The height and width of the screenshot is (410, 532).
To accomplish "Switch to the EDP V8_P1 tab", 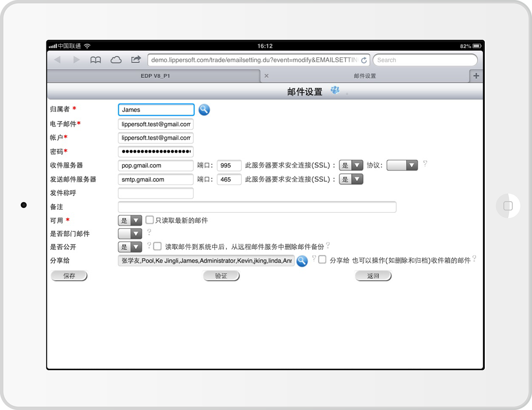I will point(155,76).
